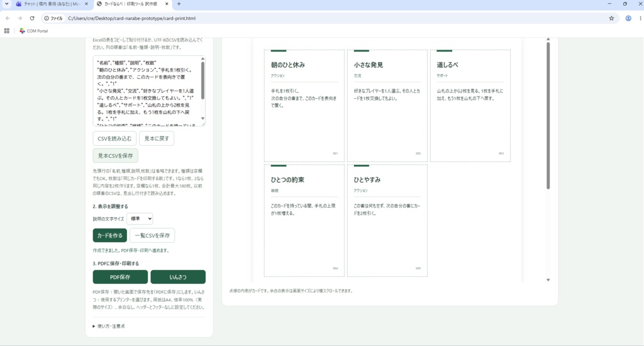Open the Chrome three-dot menu
The image size is (644, 346).
[640, 18]
